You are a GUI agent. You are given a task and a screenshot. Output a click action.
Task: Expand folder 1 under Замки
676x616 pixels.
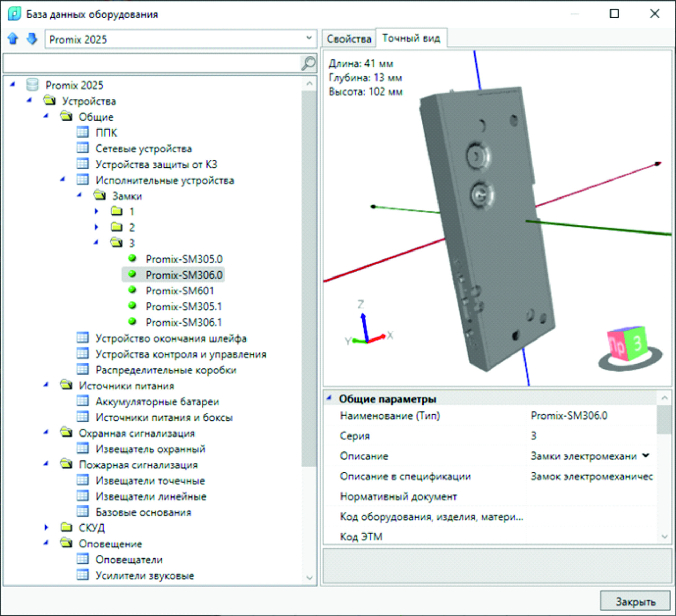click(x=97, y=211)
